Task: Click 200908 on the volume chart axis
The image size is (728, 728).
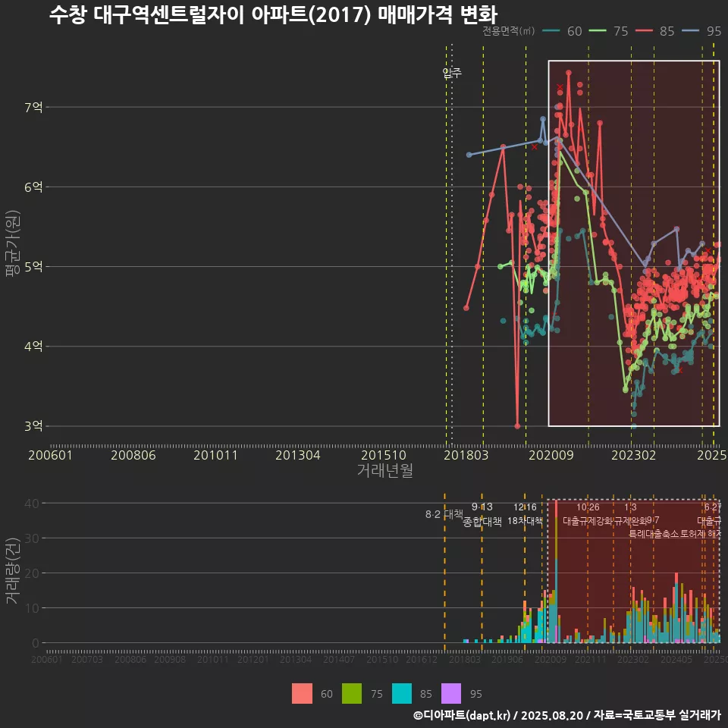Action: [170, 659]
